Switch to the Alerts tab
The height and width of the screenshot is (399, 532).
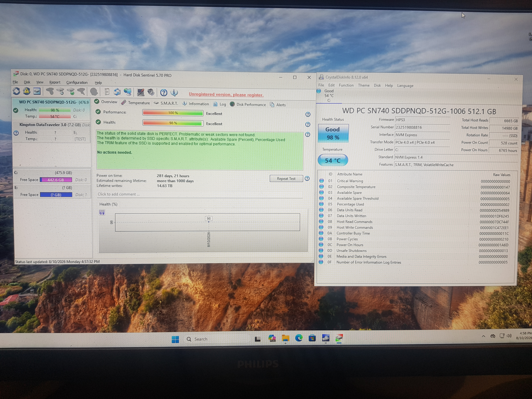click(x=278, y=105)
